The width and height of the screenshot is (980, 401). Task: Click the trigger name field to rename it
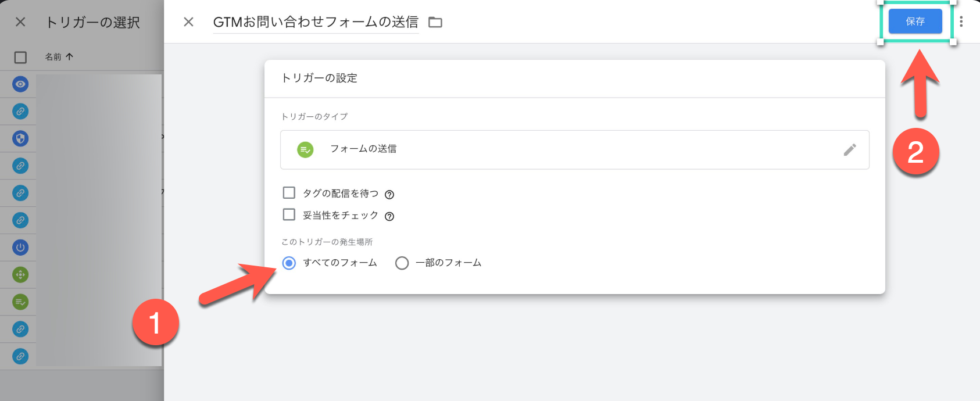(316, 22)
